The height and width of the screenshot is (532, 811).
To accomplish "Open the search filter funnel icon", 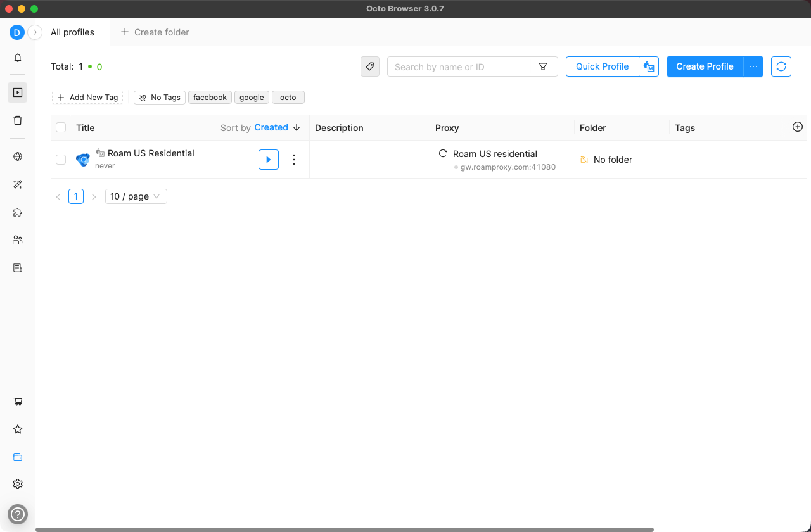I will coord(543,66).
